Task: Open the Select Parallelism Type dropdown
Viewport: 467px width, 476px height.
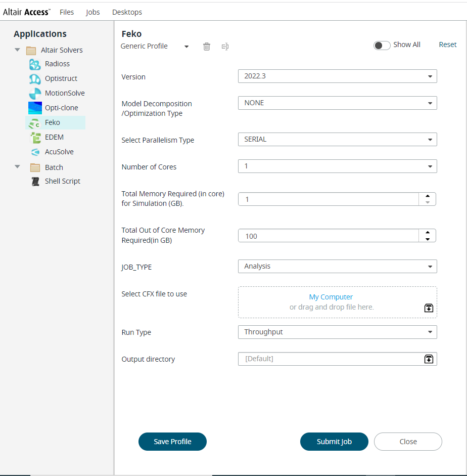Action: [337, 139]
